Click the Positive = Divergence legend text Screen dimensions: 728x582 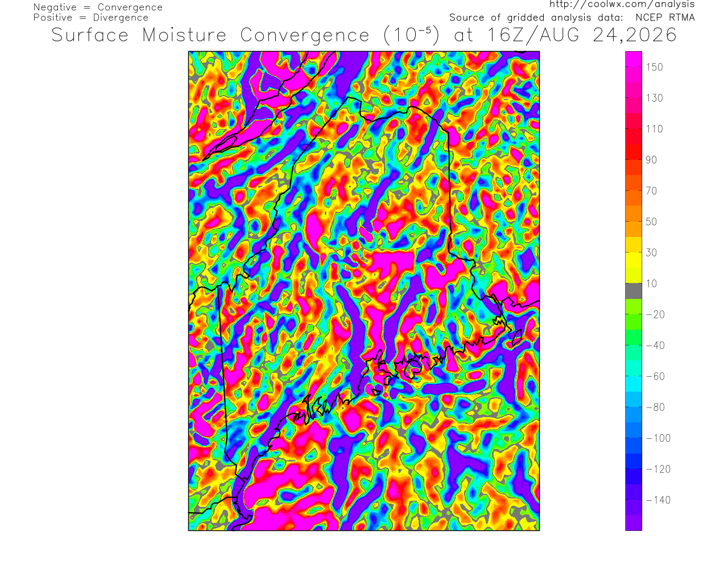pyautogui.click(x=91, y=18)
